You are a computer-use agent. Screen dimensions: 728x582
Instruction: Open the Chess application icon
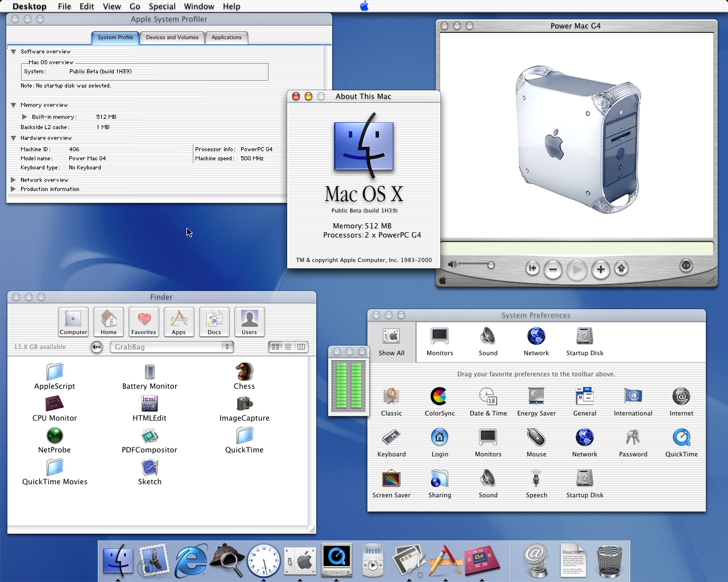(x=244, y=372)
